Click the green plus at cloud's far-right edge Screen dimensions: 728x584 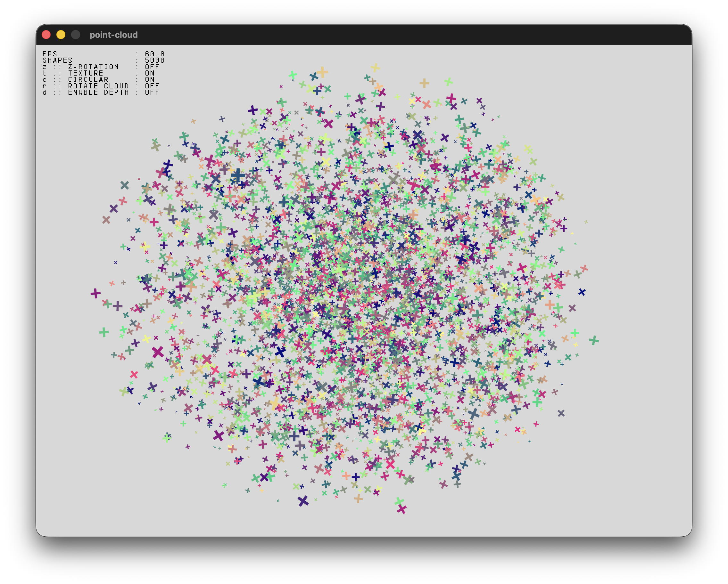tap(594, 340)
